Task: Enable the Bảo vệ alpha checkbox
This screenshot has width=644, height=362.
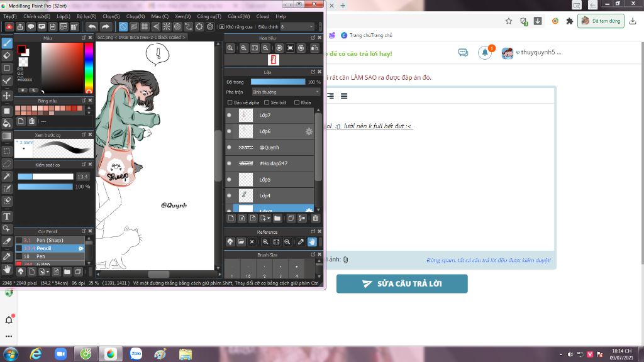Action: coord(230,102)
